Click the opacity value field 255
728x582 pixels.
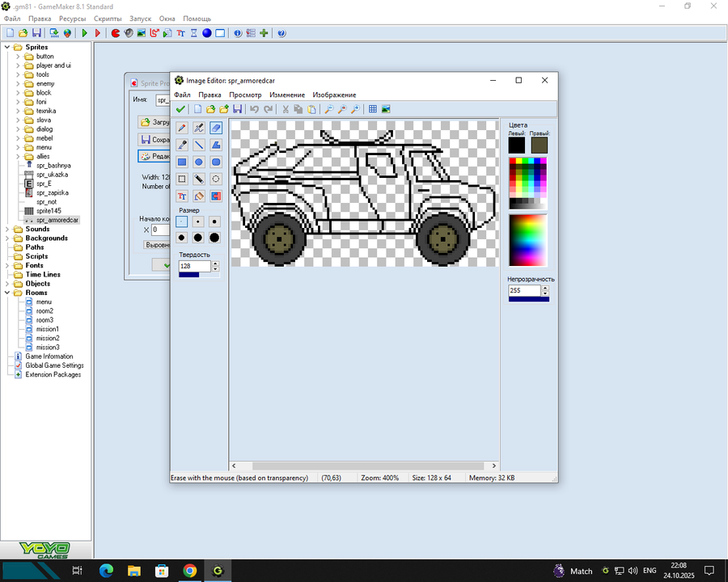(x=525, y=290)
